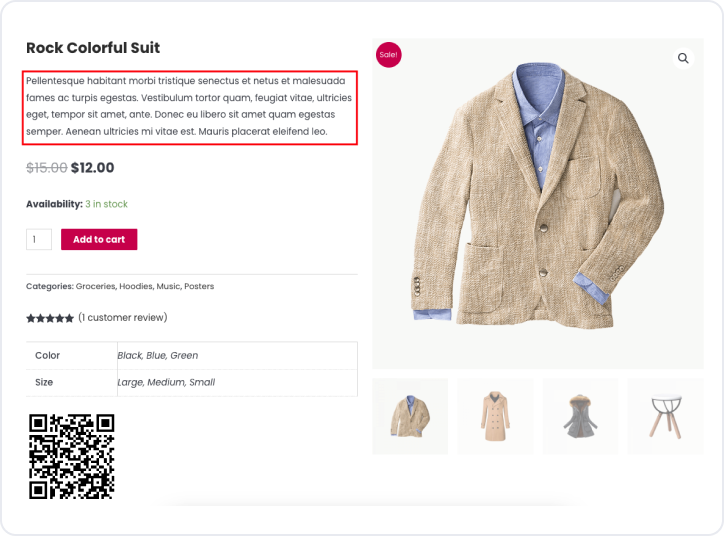The height and width of the screenshot is (536, 724).
Task: Select the peach coat thumbnail
Action: (x=495, y=416)
